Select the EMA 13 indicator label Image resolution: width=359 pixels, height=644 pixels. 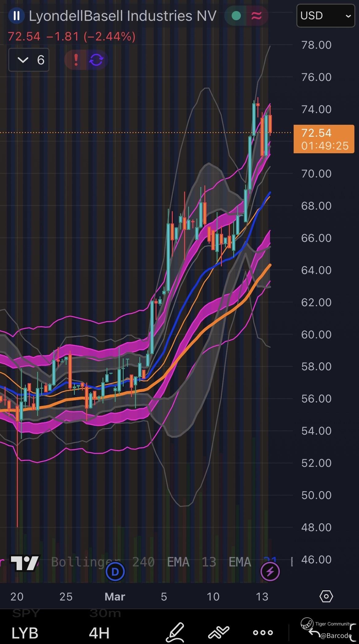tap(191, 562)
